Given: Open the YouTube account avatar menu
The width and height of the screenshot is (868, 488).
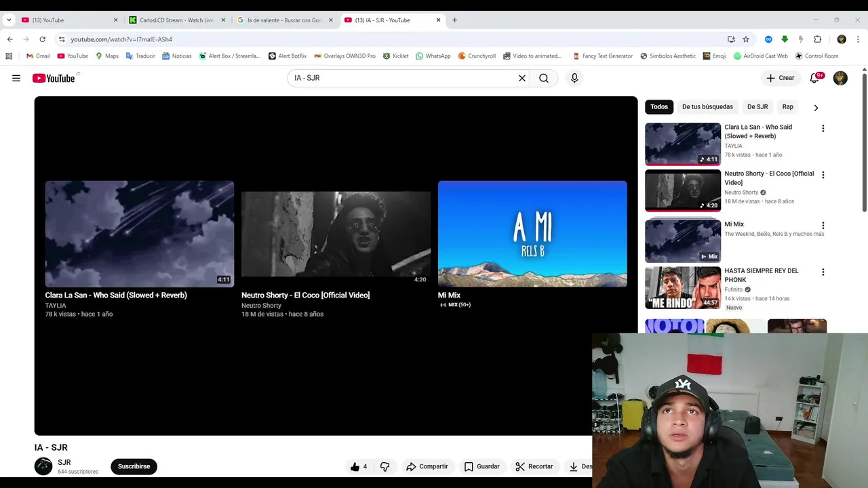Looking at the screenshot, I should 840,78.
